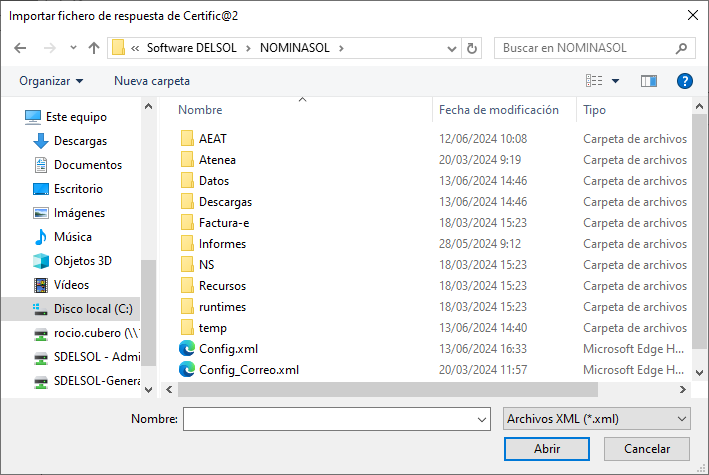Screen dimensions: 709x475
Task: Select the Recursos folder icon
Action: [187, 285]
